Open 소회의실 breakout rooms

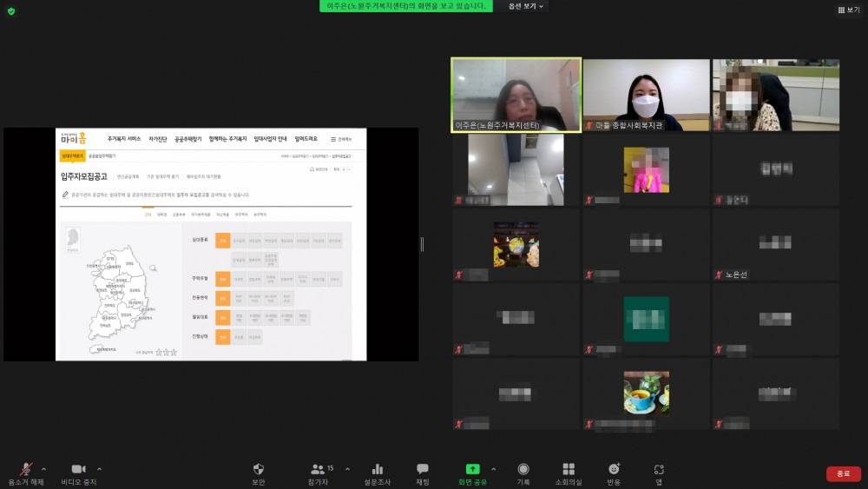pos(568,470)
